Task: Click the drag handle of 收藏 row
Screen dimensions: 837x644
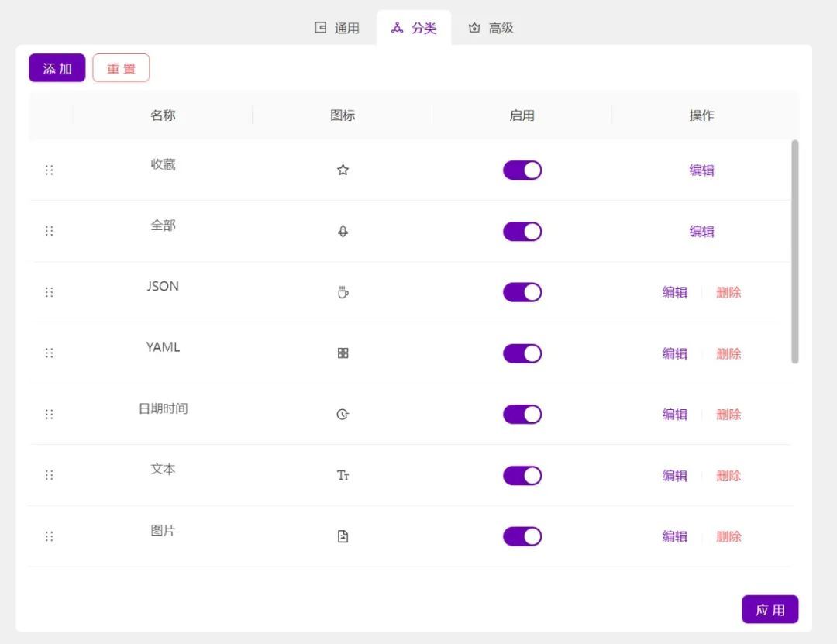Action: 50,170
